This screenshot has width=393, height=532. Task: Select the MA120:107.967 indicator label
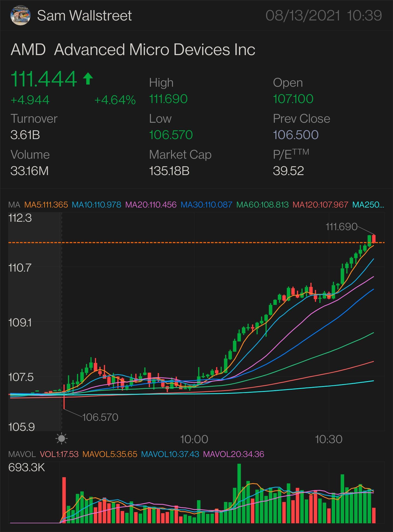(x=320, y=205)
